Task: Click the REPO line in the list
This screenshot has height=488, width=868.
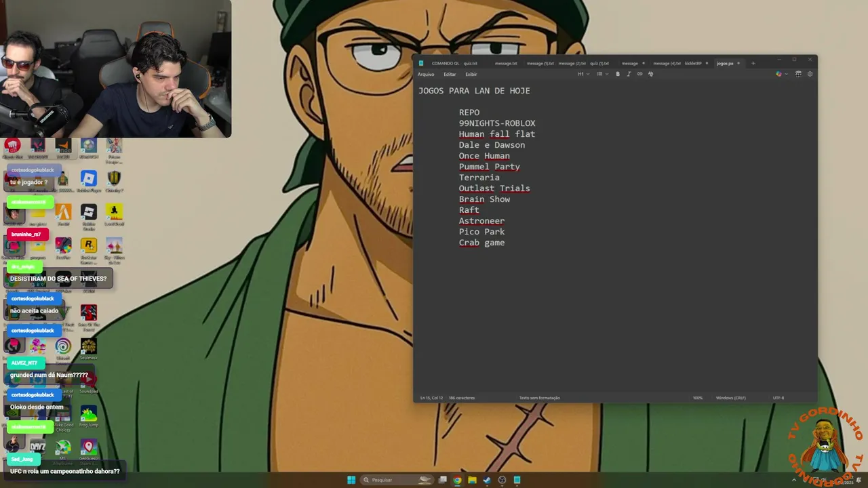Action: [469, 113]
